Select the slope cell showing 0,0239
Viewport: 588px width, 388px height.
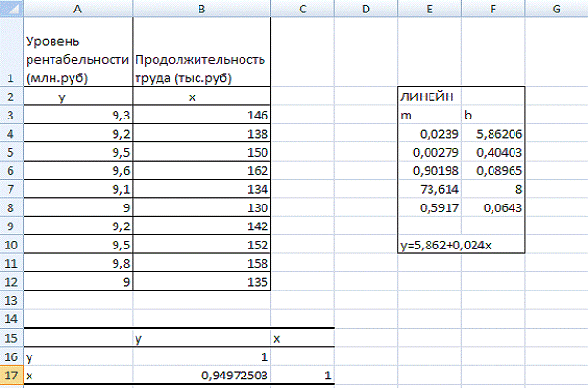tap(429, 134)
